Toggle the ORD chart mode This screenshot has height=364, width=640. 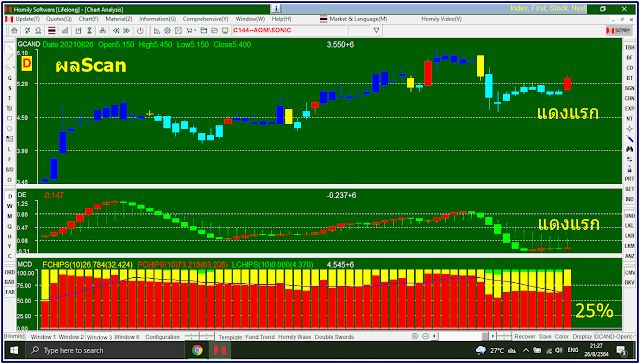(9, 272)
